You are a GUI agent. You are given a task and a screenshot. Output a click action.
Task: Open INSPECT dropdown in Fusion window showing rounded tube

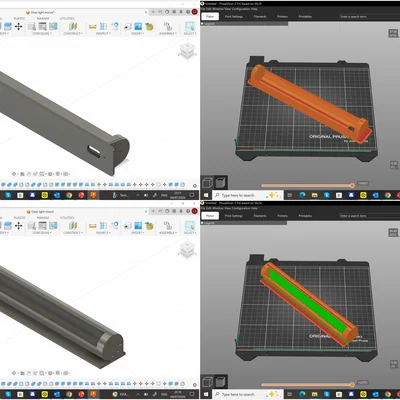coord(103,233)
